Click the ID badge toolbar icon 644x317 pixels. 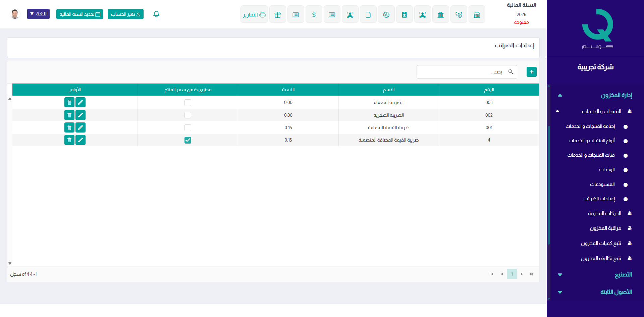404,14
